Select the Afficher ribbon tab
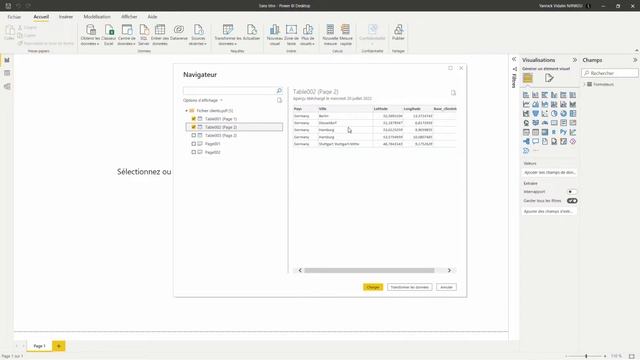 coord(129,17)
